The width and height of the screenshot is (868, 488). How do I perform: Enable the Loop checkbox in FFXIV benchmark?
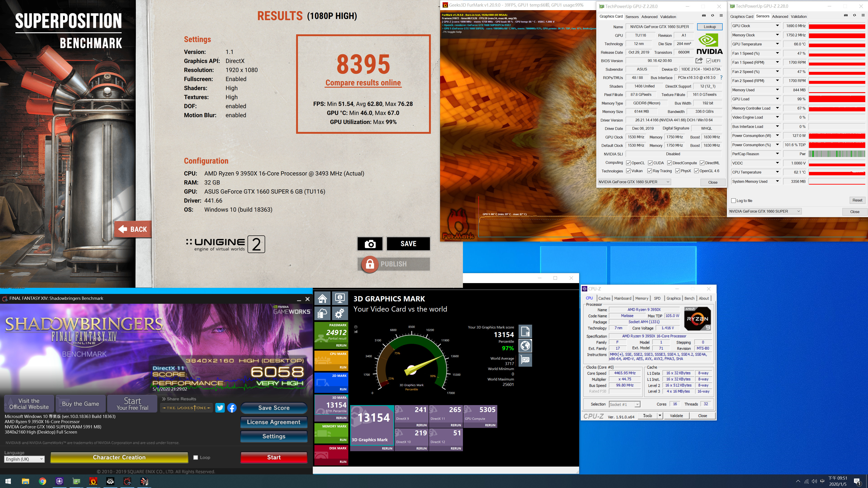[196, 457]
